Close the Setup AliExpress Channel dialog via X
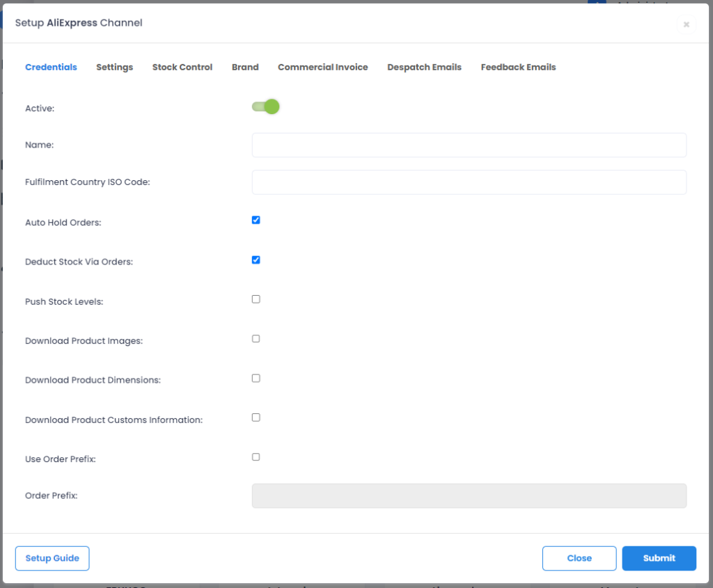 [686, 24]
